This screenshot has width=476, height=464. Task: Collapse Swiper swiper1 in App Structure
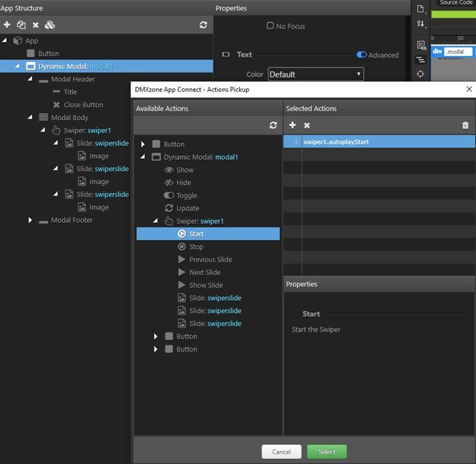tap(43, 130)
